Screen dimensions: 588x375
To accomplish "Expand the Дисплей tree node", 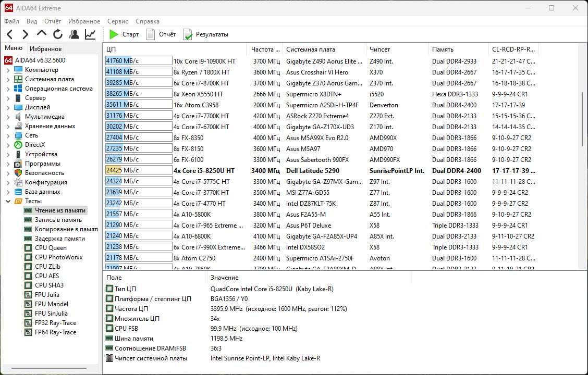I will [x=8, y=107].
